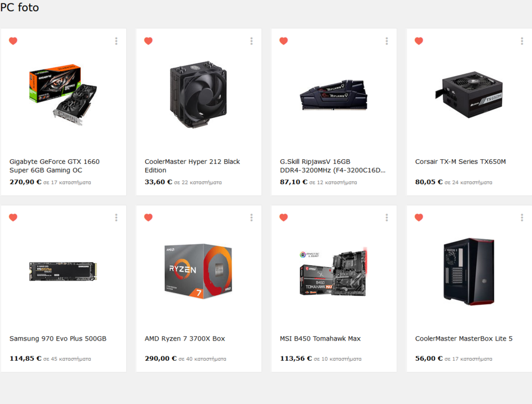Image resolution: width=532 pixels, height=404 pixels.
Task: Open three-dot menu on CoolerMaster Hyper 212 card
Action: pos(251,41)
